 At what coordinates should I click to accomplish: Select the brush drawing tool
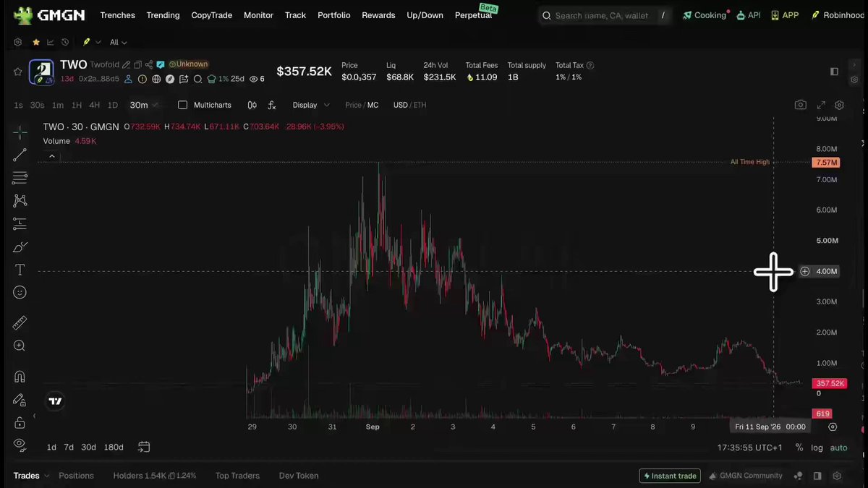click(x=20, y=247)
